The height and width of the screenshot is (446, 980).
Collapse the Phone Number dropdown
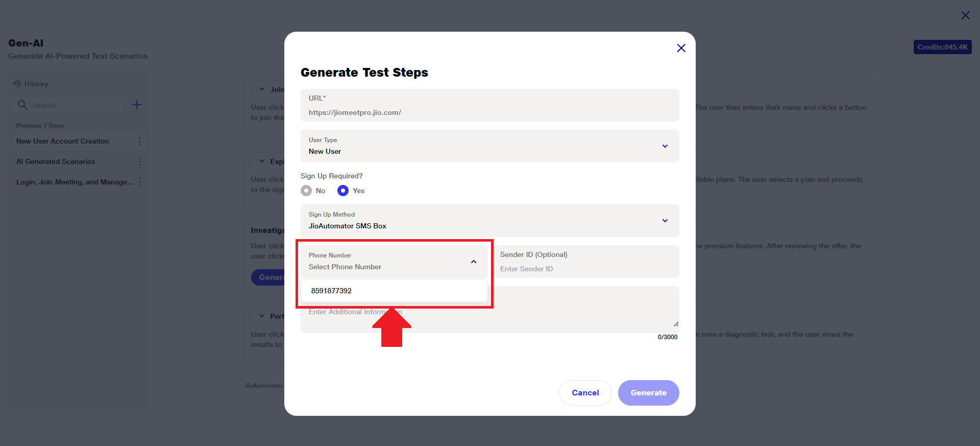coord(474,262)
